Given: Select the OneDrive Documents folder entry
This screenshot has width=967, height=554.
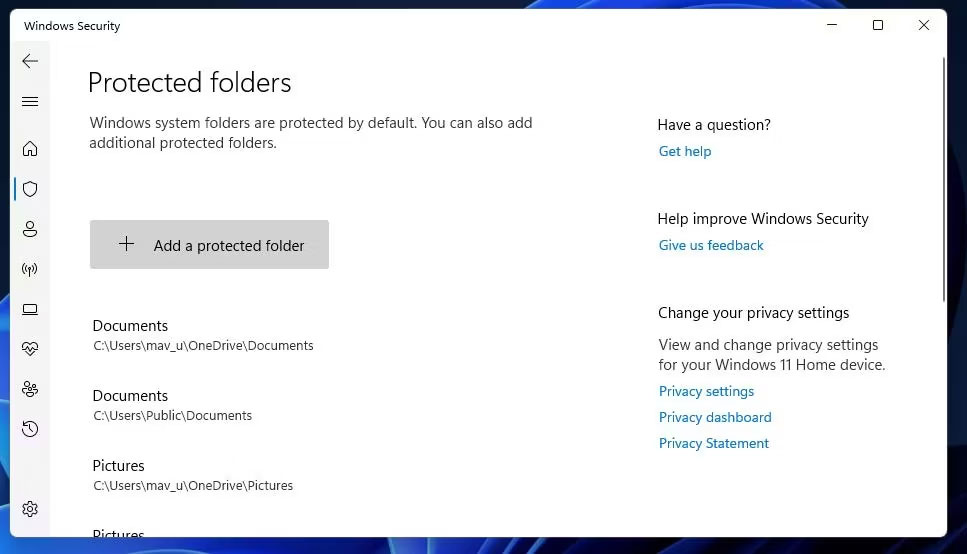Looking at the screenshot, I should 203,335.
